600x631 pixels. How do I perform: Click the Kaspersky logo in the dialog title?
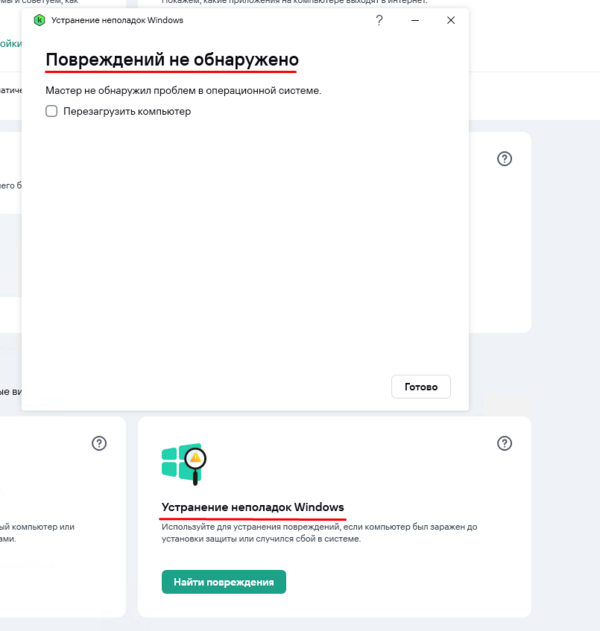[39, 20]
